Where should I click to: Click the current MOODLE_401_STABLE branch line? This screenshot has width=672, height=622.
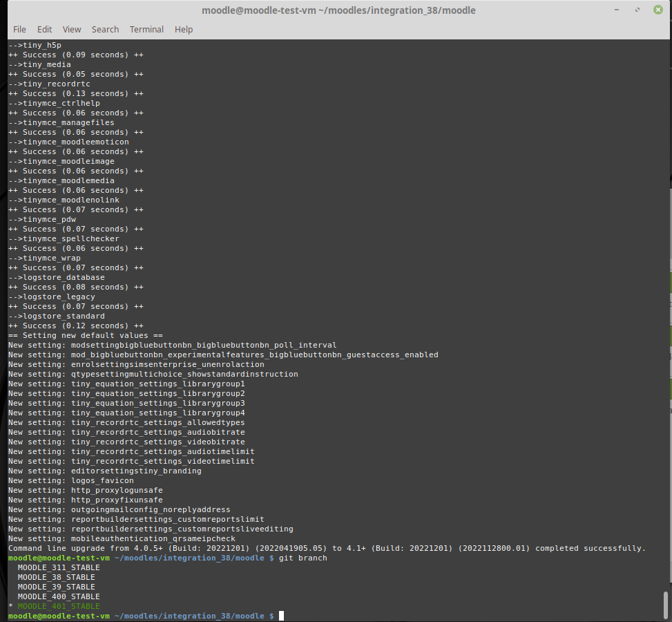(x=54, y=606)
